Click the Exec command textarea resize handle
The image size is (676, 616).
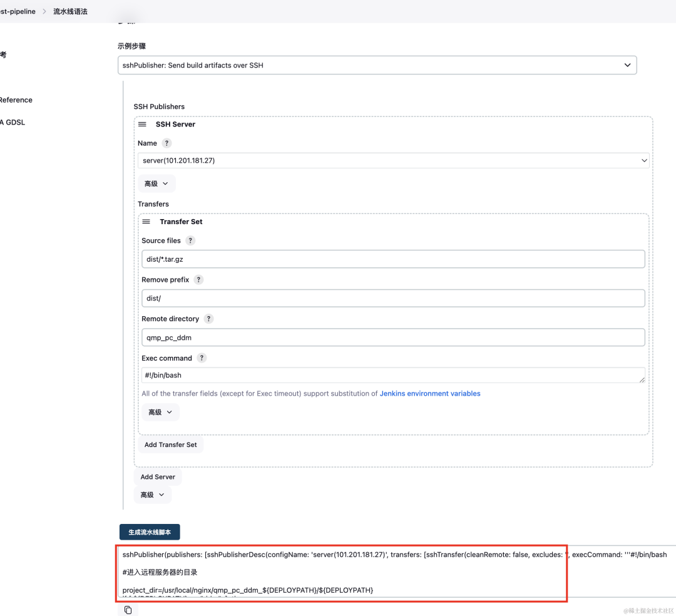tap(642, 379)
